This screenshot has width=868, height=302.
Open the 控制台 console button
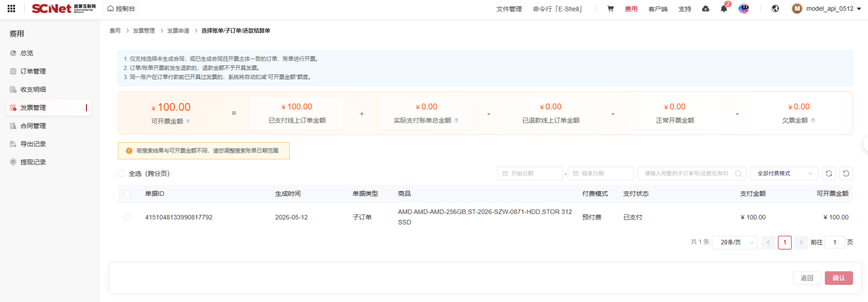pyautogui.click(x=121, y=8)
